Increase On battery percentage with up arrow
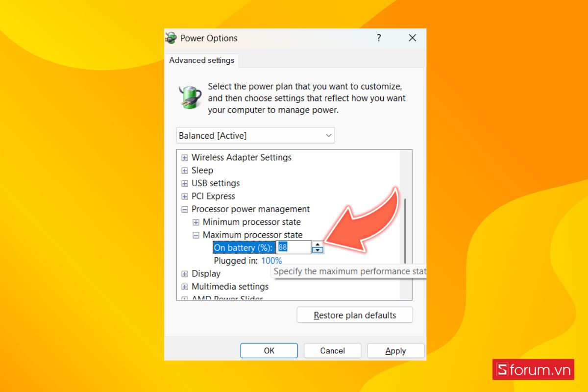The image size is (588, 392). (x=318, y=244)
